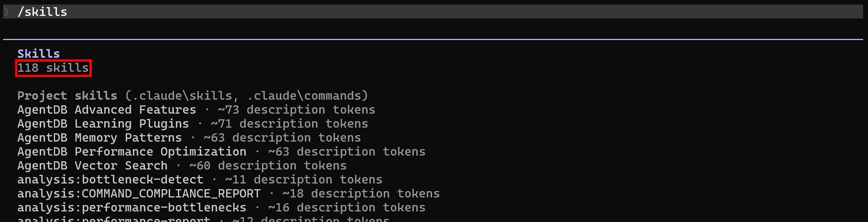Pick the AgentDB Memory Patterns skill
868x222 pixels.
(100, 138)
